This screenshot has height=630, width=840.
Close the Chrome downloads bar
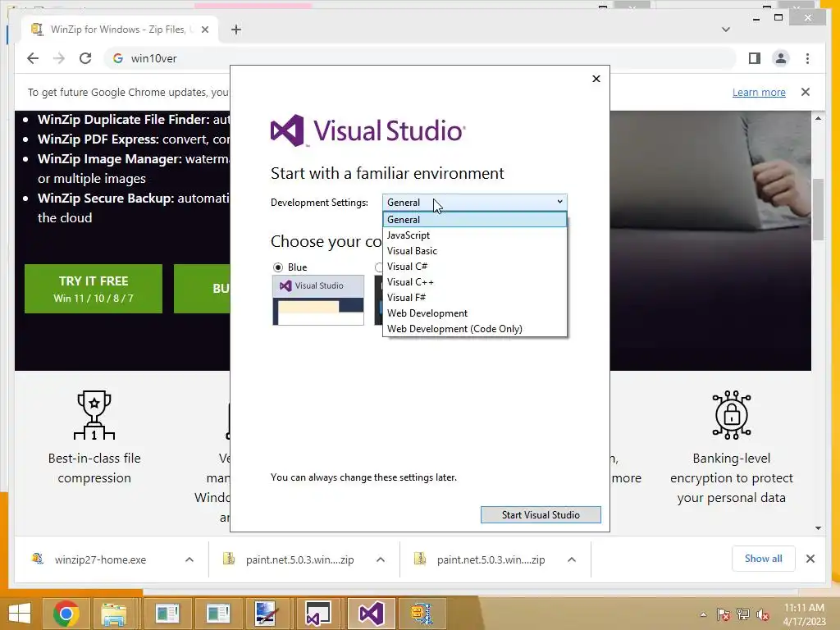pos(810,559)
